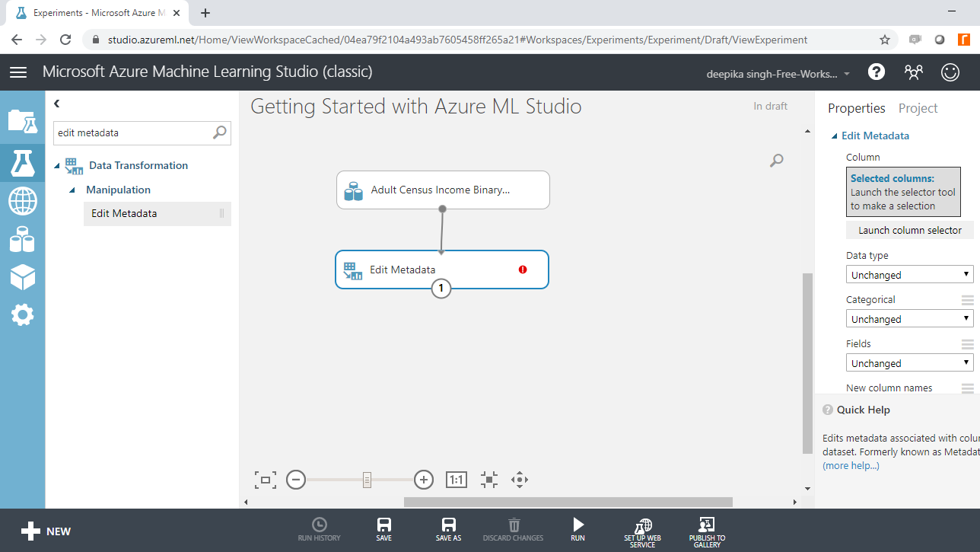Image resolution: width=980 pixels, height=552 pixels.
Task: Go back in browser
Action: click(17, 40)
